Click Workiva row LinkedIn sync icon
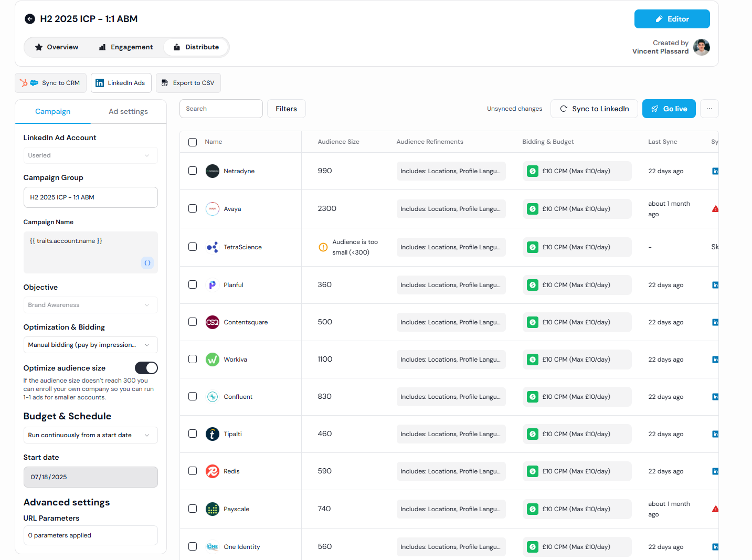 pos(715,360)
